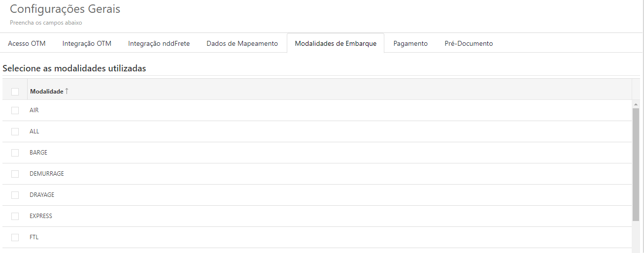Screen dimensions: 644x253
Task: Tick the DRAYAGE modality checkbox
Action: 15,195
